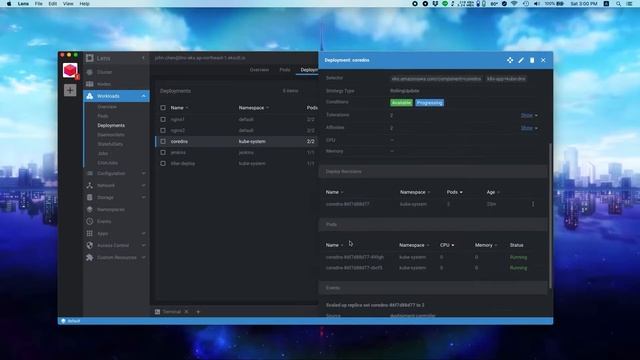The width and height of the screenshot is (640, 360).
Task: Open Jobs under Workloads in sidebar
Action: point(103,153)
